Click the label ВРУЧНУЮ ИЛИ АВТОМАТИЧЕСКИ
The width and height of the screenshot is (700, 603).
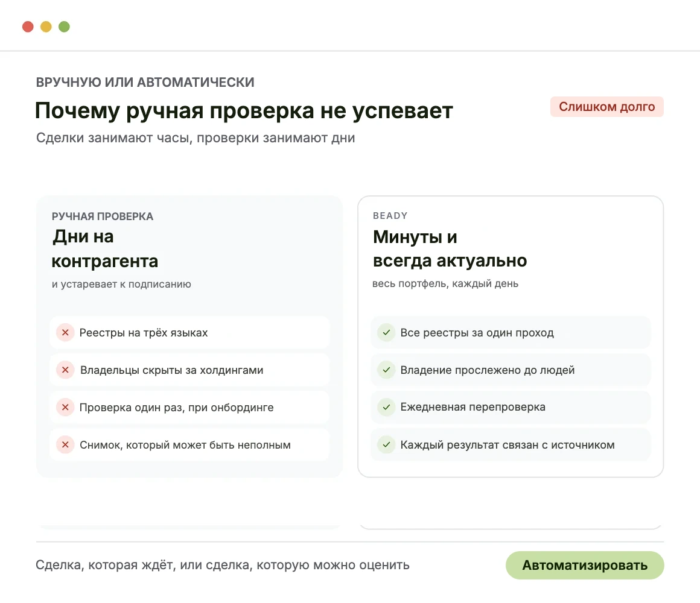click(145, 82)
